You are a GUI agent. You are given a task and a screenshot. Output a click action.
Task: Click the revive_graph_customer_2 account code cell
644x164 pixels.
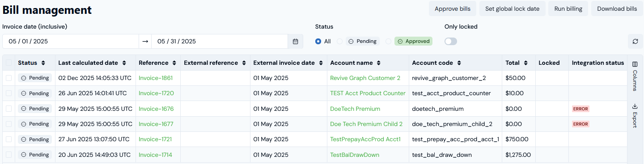click(x=456, y=78)
